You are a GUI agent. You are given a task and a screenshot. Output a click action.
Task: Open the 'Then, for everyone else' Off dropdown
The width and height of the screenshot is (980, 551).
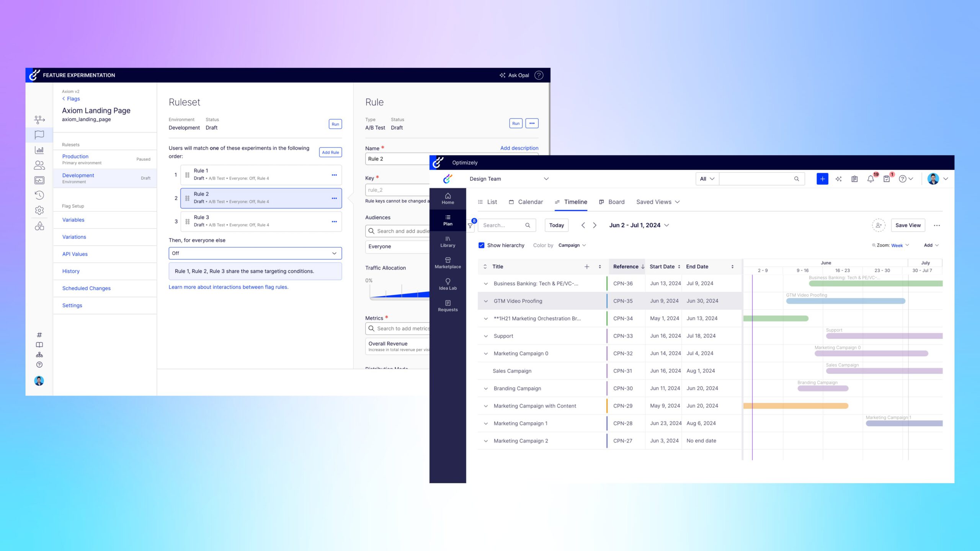click(x=255, y=253)
